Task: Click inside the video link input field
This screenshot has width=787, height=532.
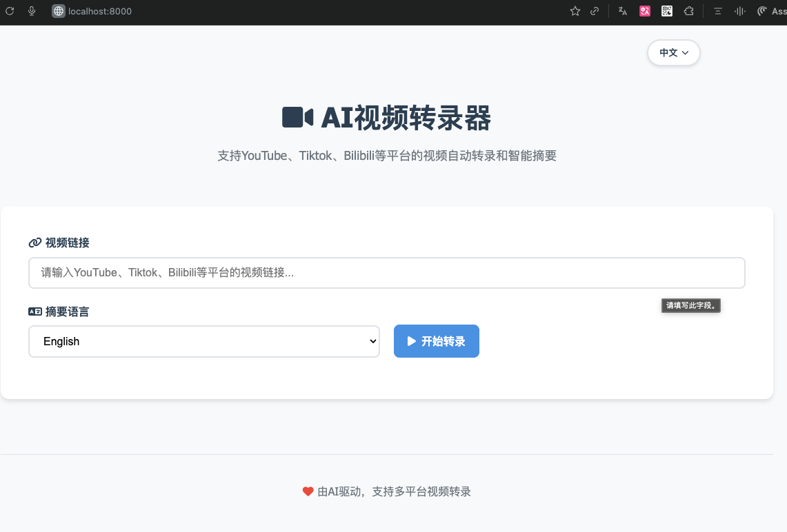Action: coord(386,272)
